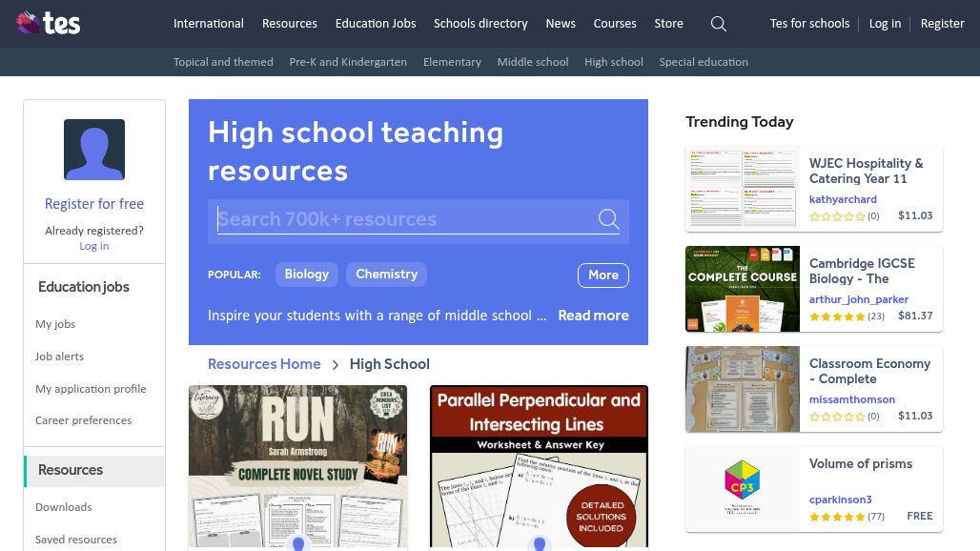
Task: Open the Courses navigation item
Action: (x=615, y=24)
